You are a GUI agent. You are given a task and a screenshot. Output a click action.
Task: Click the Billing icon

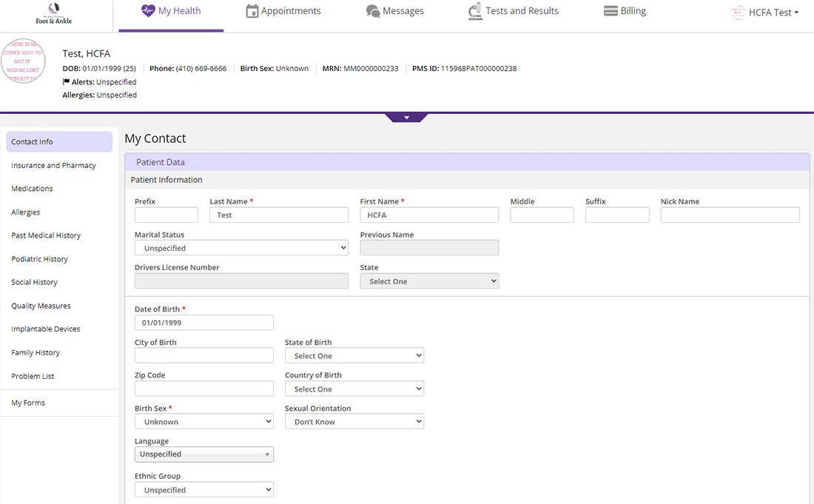coord(609,10)
